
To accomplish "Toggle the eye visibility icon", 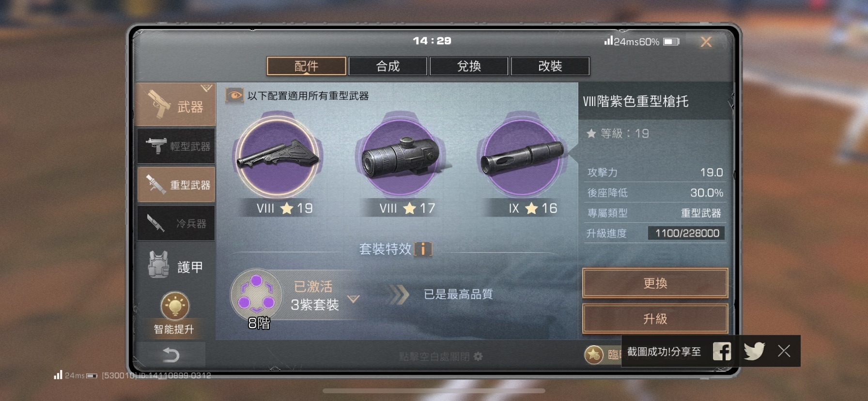I will click(x=234, y=95).
